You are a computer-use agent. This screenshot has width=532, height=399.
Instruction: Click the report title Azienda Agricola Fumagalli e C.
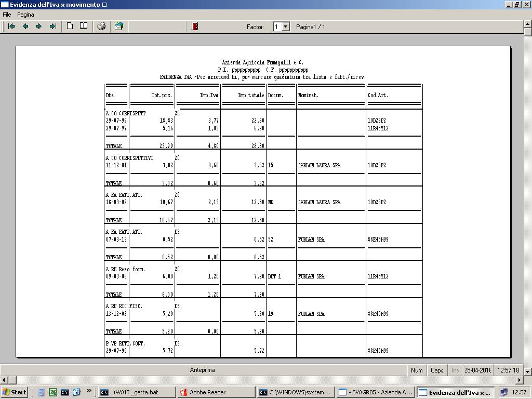[262, 62]
